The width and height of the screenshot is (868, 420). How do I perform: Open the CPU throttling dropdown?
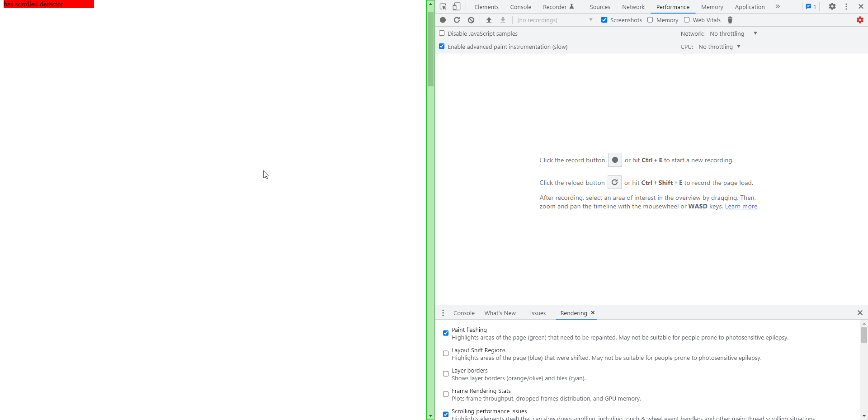pyautogui.click(x=719, y=47)
